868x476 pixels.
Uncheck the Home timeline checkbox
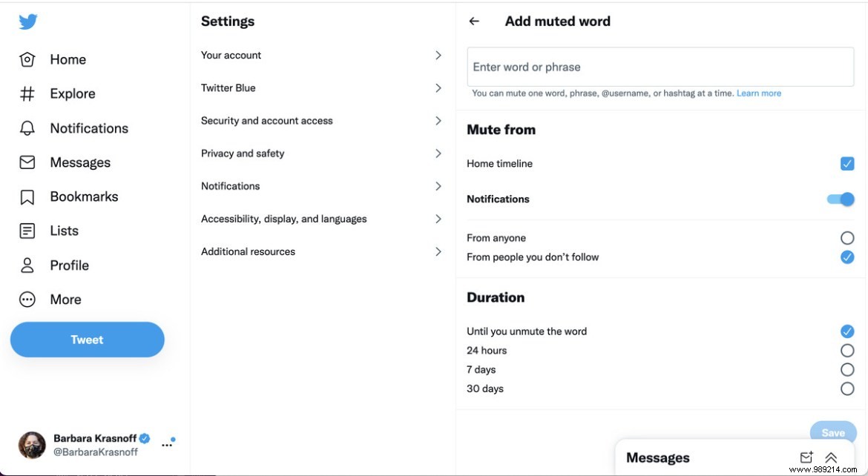pyautogui.click(x=847, y=164)
